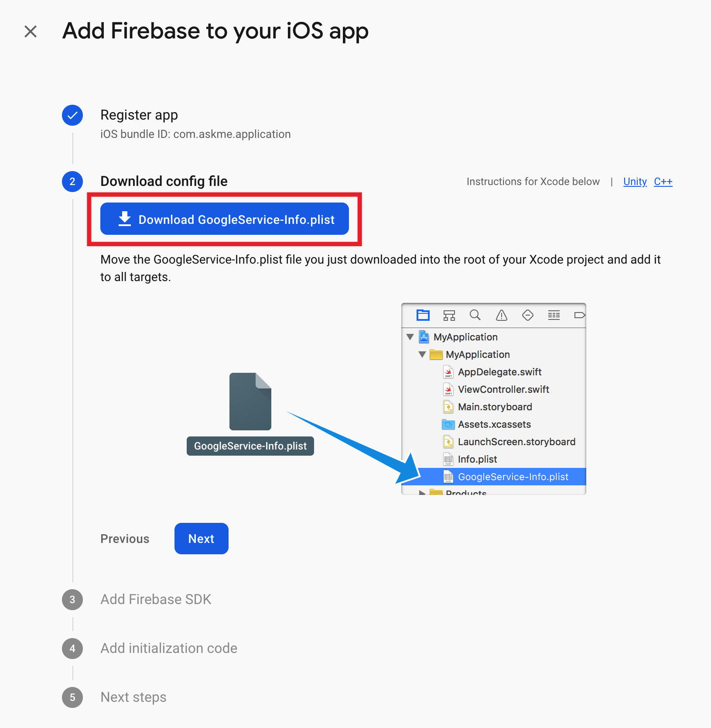Expand the Products group triangle
Screen dimensions: 711x728
(422, 492)
